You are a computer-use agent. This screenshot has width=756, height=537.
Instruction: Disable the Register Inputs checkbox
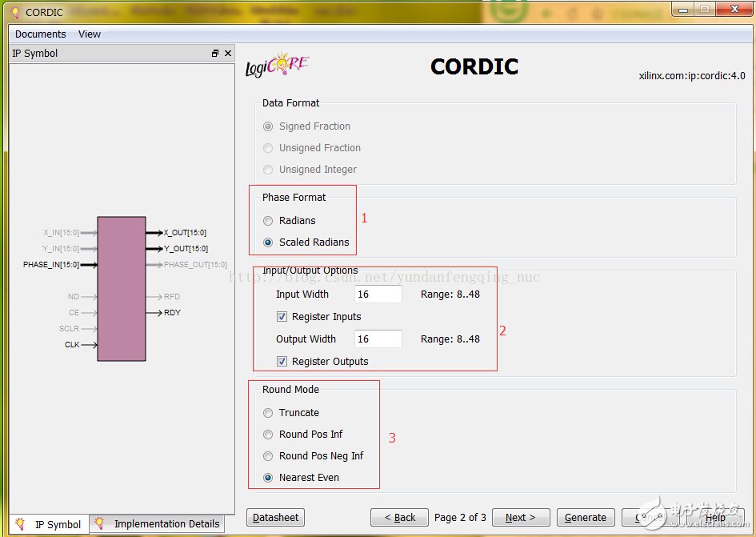(282, 316)
